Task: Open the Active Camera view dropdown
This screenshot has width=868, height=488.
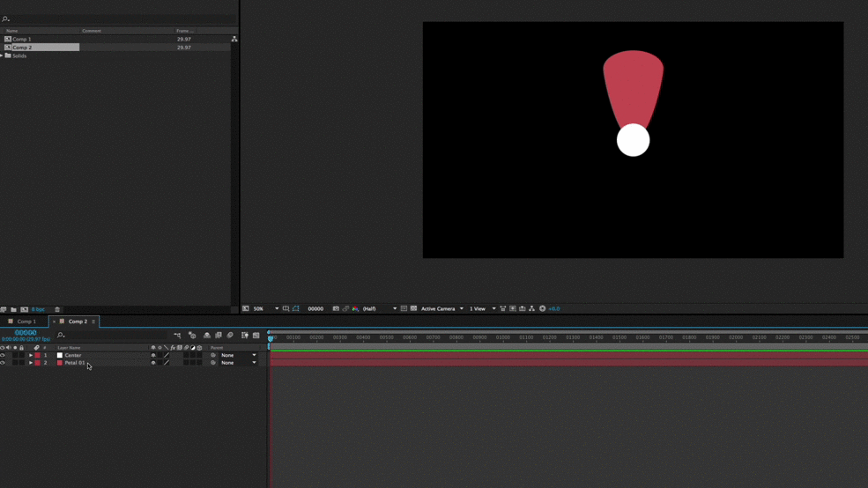Action: click(x=441, y=308)
